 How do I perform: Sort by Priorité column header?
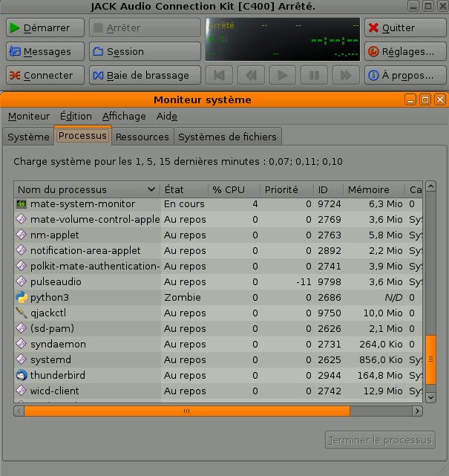286,190
